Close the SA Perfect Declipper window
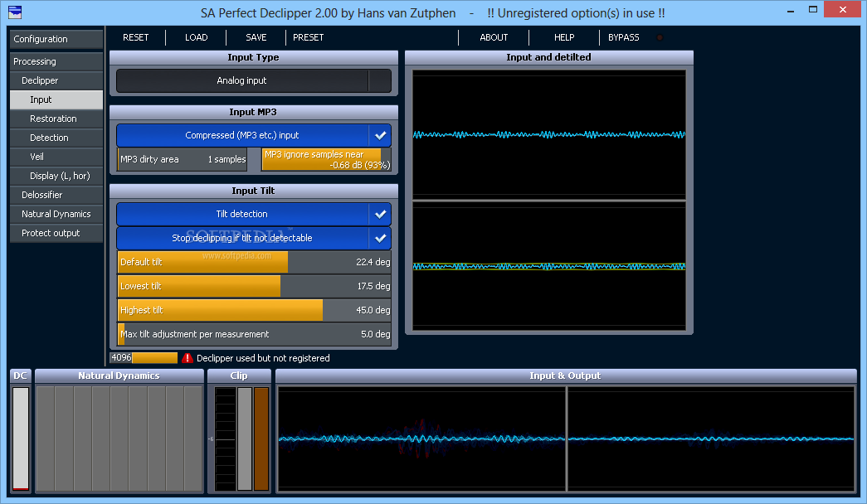The width and height of the screenshot is (867, 504). 843,9
